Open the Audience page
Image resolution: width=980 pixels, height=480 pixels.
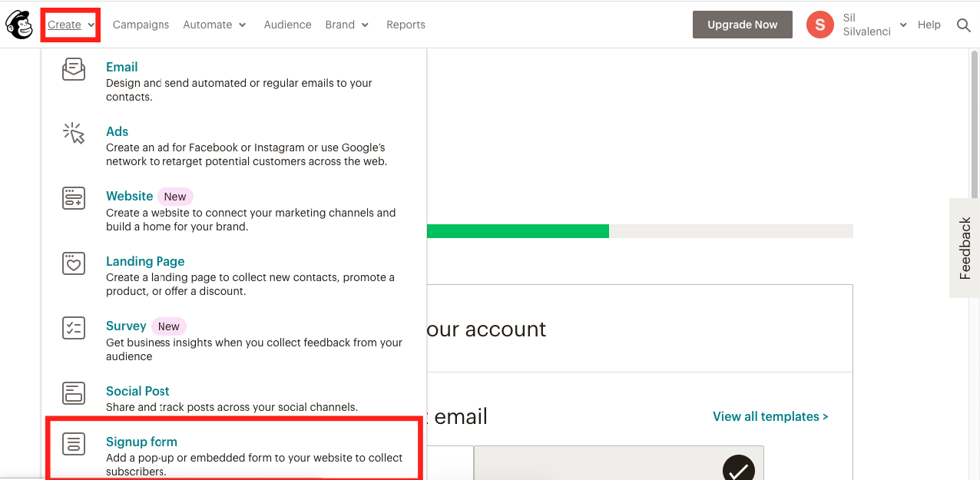pos(287,25)
